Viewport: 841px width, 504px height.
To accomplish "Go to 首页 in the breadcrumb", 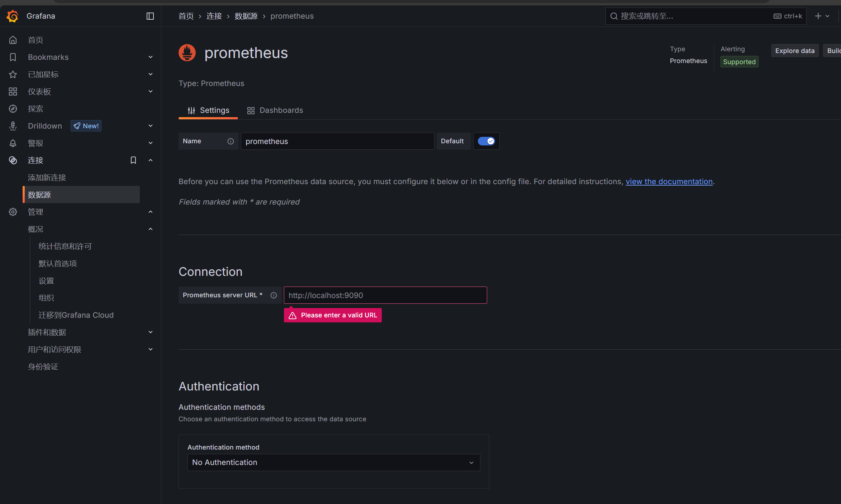I will tap(186, 16).
